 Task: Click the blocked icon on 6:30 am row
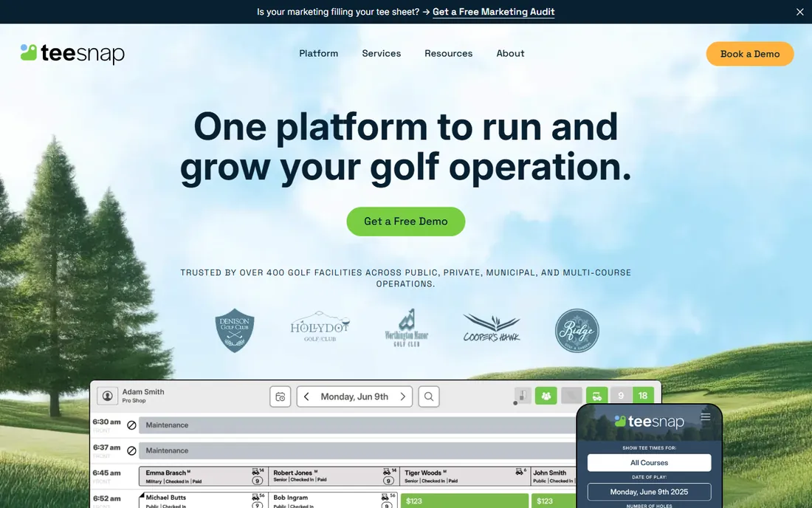(x=131, y=425)
